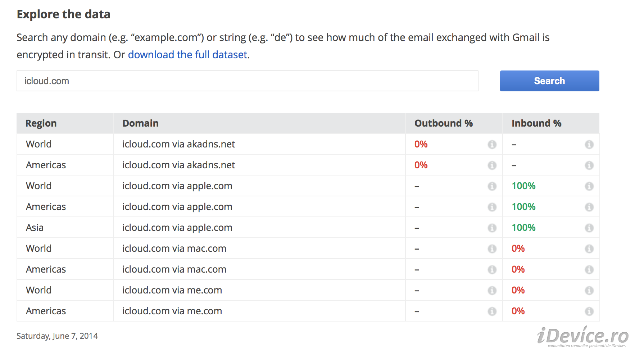Image resolution: width=644 pixels, height=351 pixels.
Task: Click outbound info icon for Americas akadns.net row
Action: pos(492,165)
